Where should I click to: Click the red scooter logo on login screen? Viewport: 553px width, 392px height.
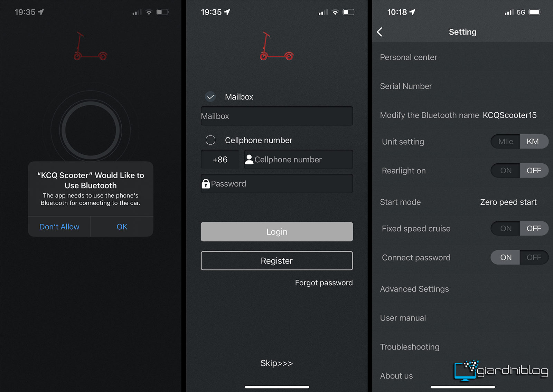pos(277,46)
